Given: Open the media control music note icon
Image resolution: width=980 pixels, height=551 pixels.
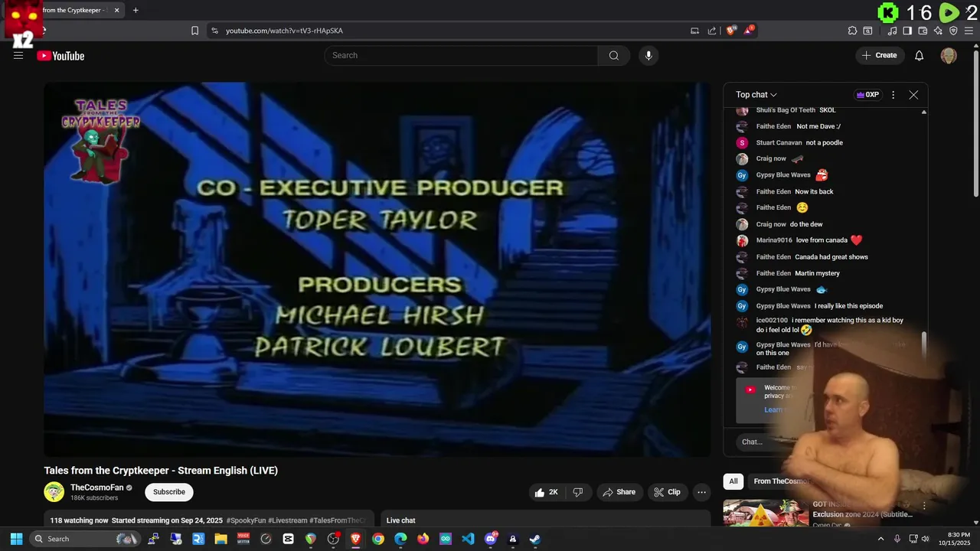Looking at the screenshot, I should [x=892, y=31].
